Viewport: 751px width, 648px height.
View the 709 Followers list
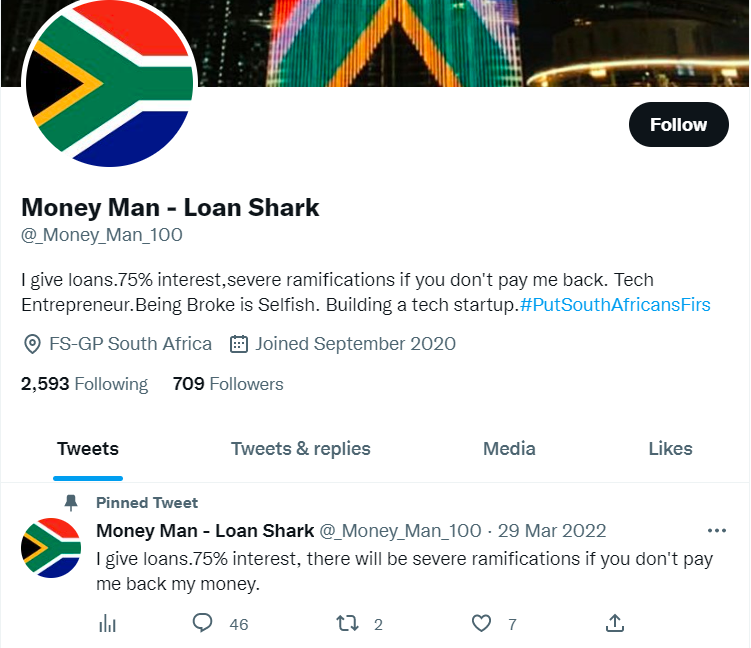[x=228, y=384]
